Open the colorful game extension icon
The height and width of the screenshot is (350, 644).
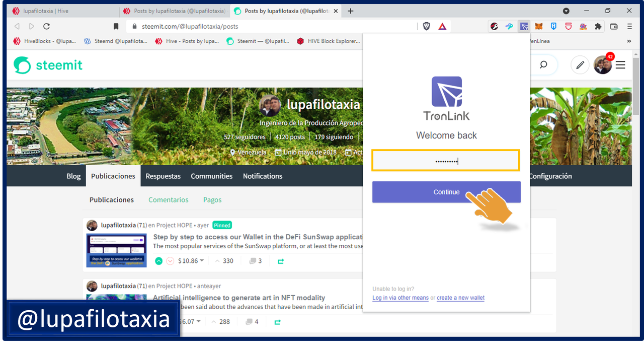click(x=583, y=26)
